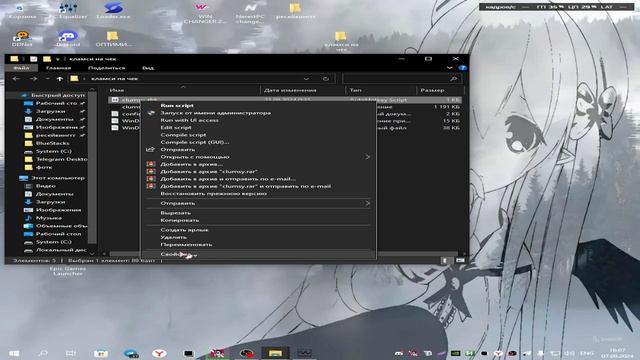Click Вырезать in context menu

pyautogui.click(x=176, y=213)
